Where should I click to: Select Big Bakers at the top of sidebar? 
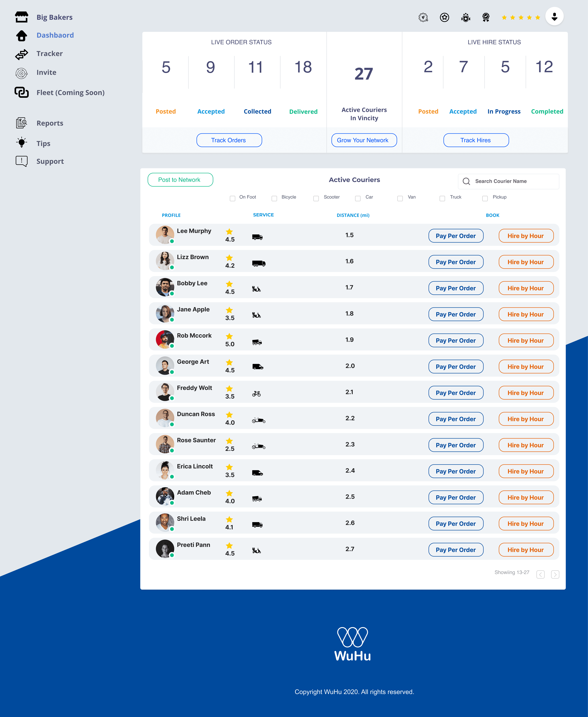[x=55, y=17]
